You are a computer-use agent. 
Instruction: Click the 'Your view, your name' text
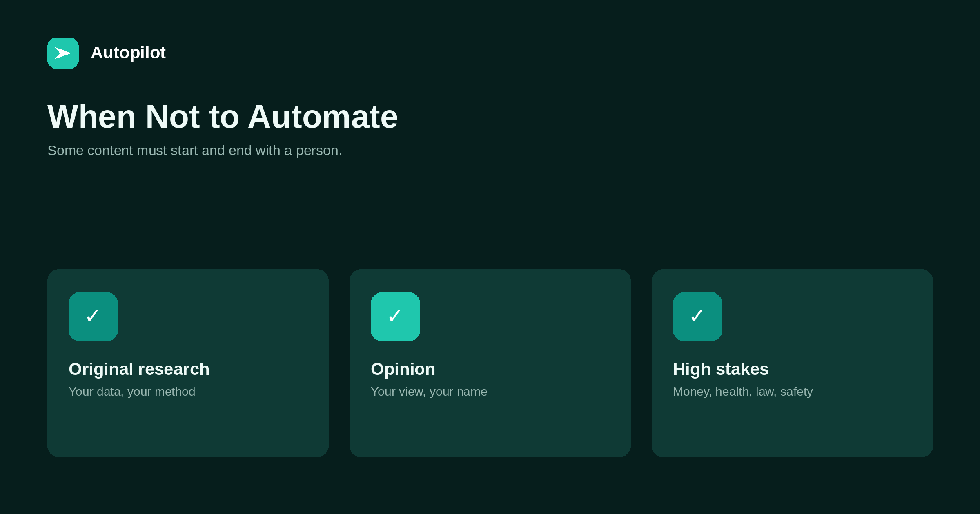pyautogui.click(x=429, y=392)
